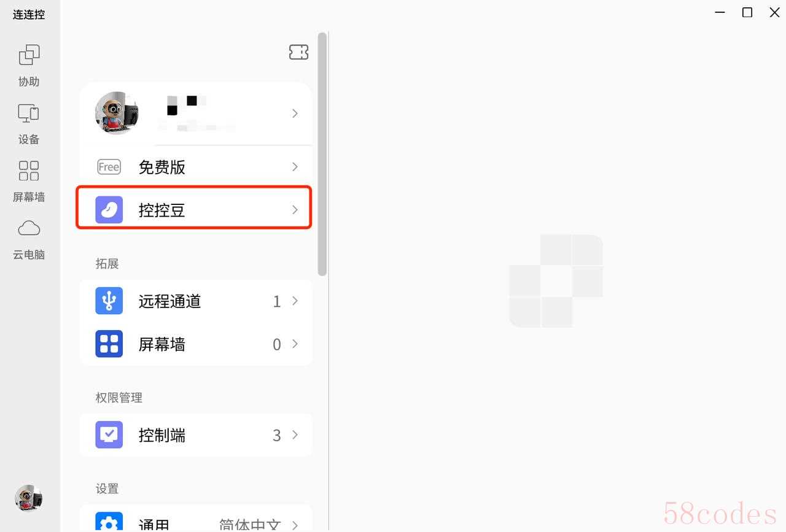Click the purple 控控豆 bean icon
786x532 pixels.
pos(109,210)
